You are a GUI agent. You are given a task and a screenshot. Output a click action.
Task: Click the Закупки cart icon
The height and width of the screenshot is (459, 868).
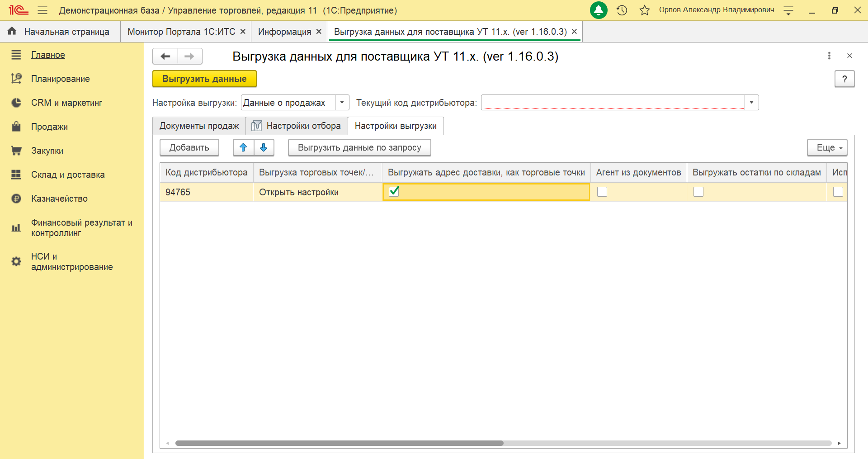coord(16,151)
